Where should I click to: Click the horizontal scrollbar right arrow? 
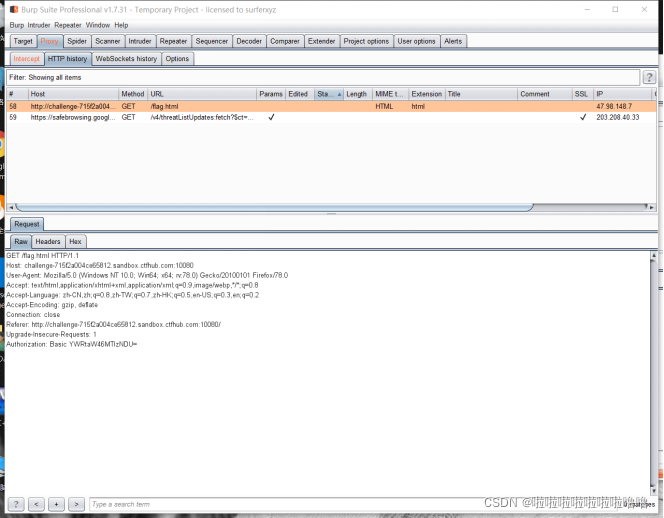[x=652, y=207]
